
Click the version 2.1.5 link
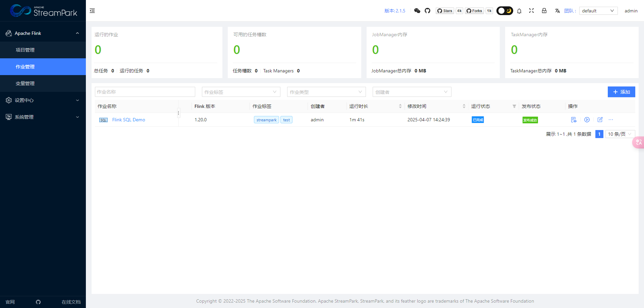pos(395,11)
